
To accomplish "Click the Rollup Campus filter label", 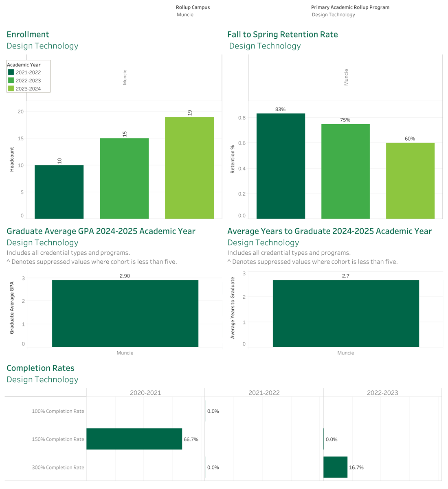I will click(193, 7).
